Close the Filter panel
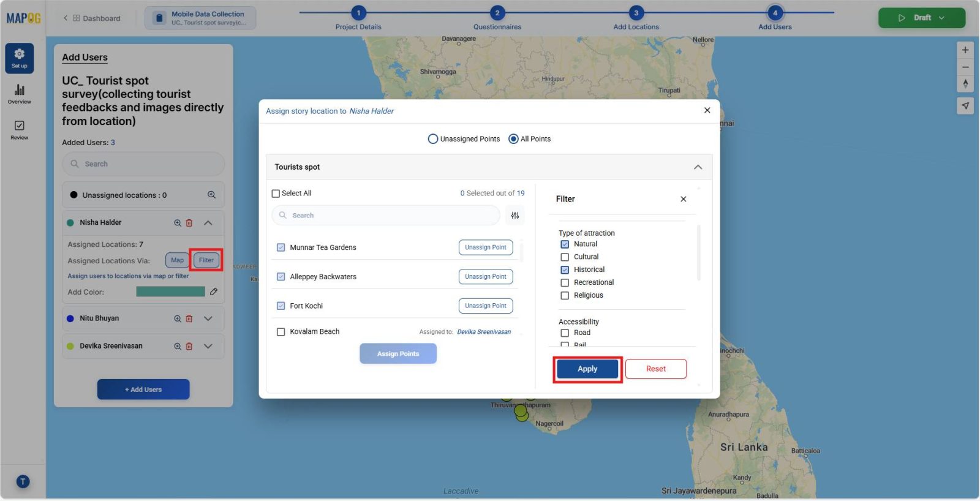Screen dimensions: 980x501 pyautogui.click(x=684, y=199)
